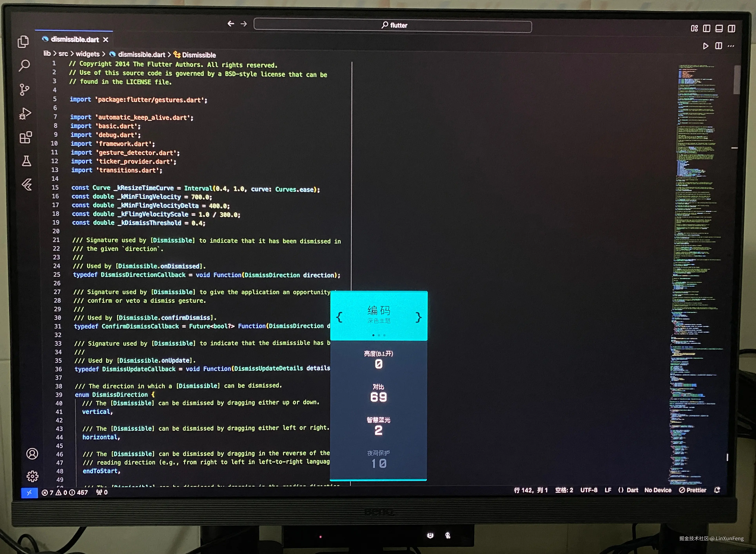Open the Run and Debug view
The image size is (756, 554).
click(25, 113)
